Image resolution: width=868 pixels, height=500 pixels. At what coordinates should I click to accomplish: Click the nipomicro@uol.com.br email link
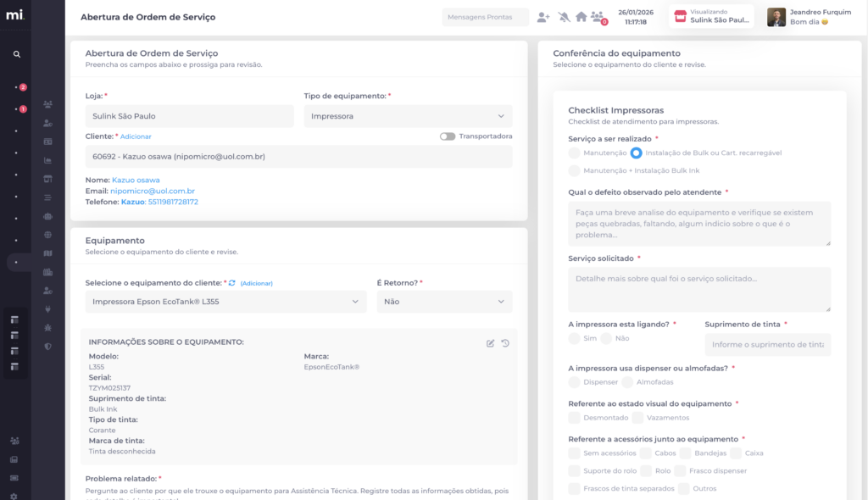(153, 192)
